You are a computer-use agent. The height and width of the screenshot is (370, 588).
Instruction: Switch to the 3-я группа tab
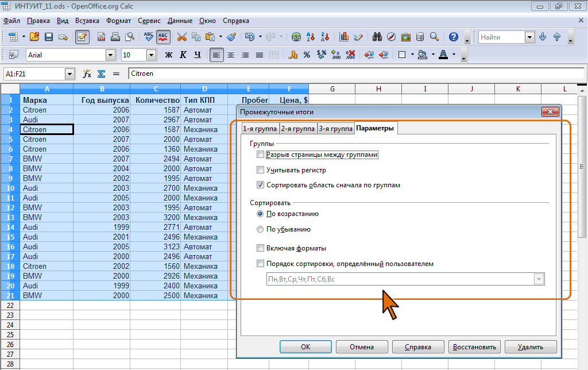click(x=335, y=129)
